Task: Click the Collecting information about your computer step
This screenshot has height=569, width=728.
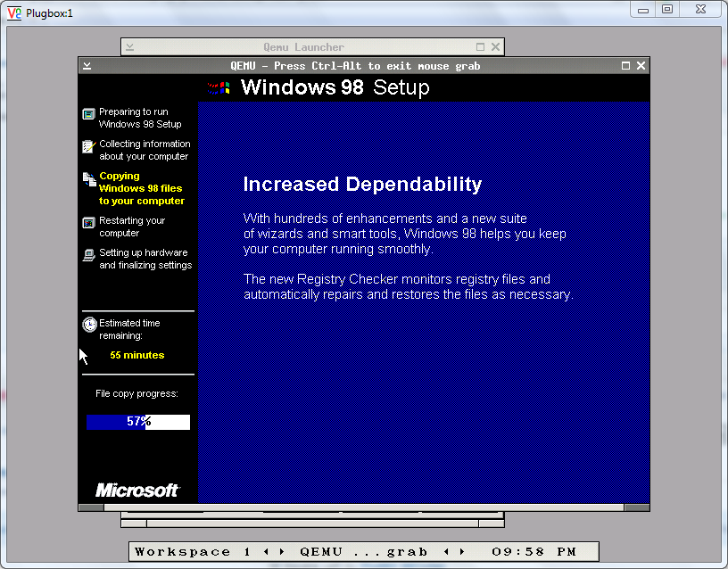Action: [x=145, y=150]
